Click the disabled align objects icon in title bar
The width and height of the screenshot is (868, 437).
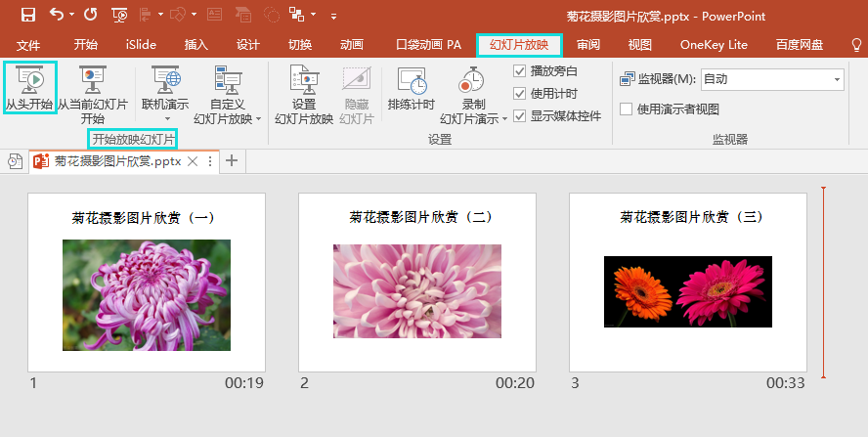coord(146,15)
